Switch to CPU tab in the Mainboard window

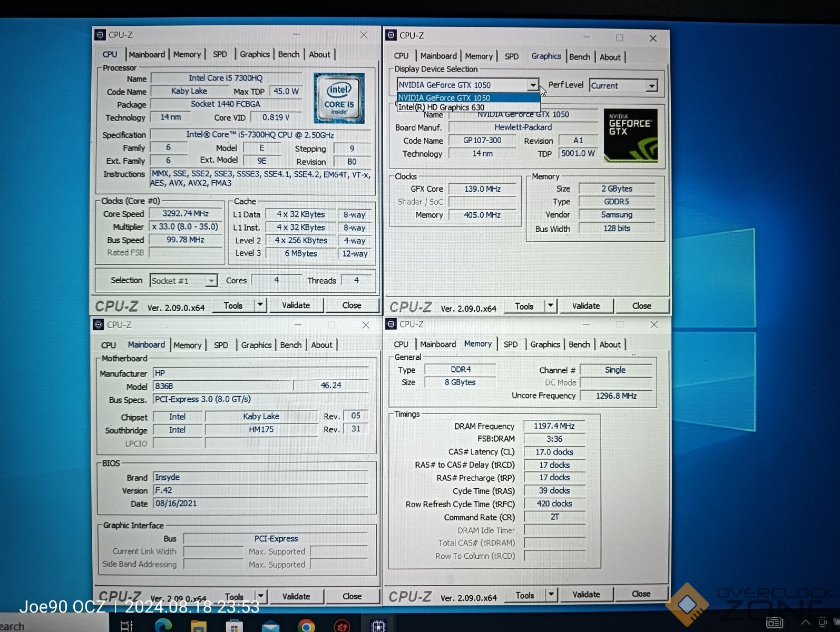coord(109,345)
